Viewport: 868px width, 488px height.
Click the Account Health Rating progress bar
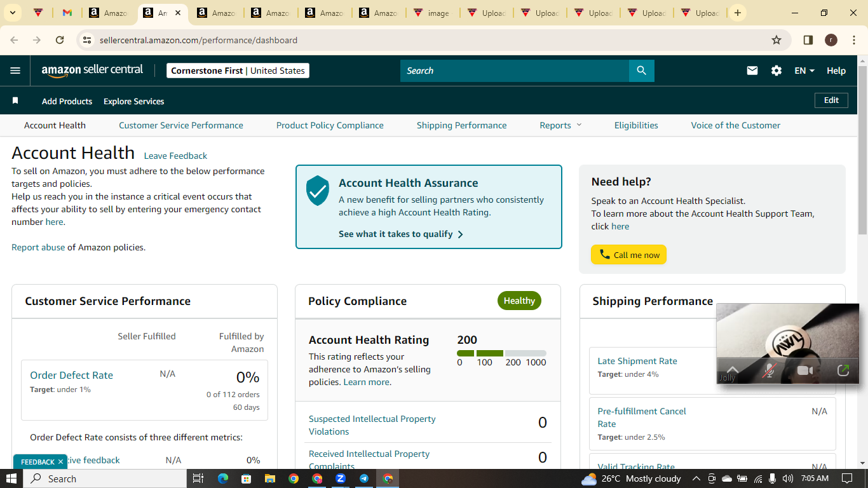click(501, 353)
